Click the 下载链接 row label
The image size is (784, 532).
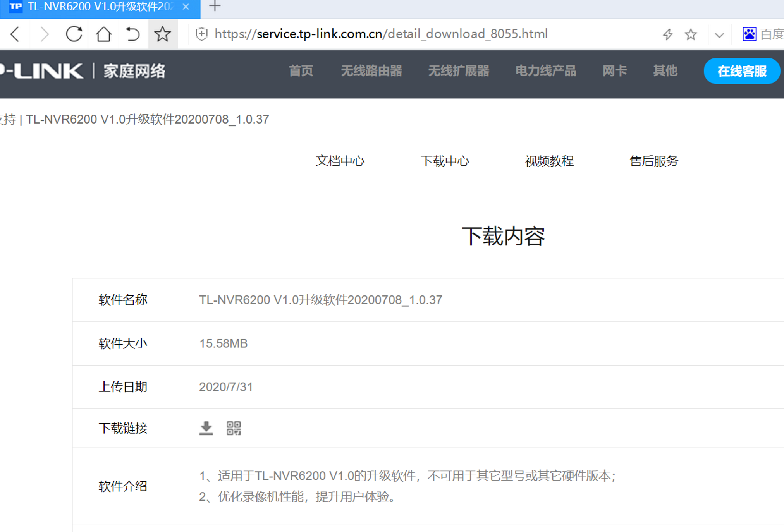coord(123,428)
